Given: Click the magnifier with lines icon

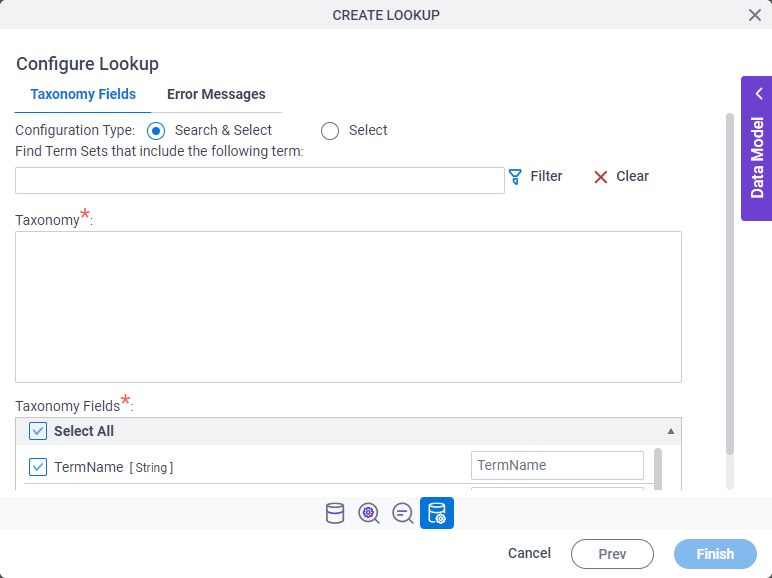Looking at the screenshot, I should (x=403, y=513).
